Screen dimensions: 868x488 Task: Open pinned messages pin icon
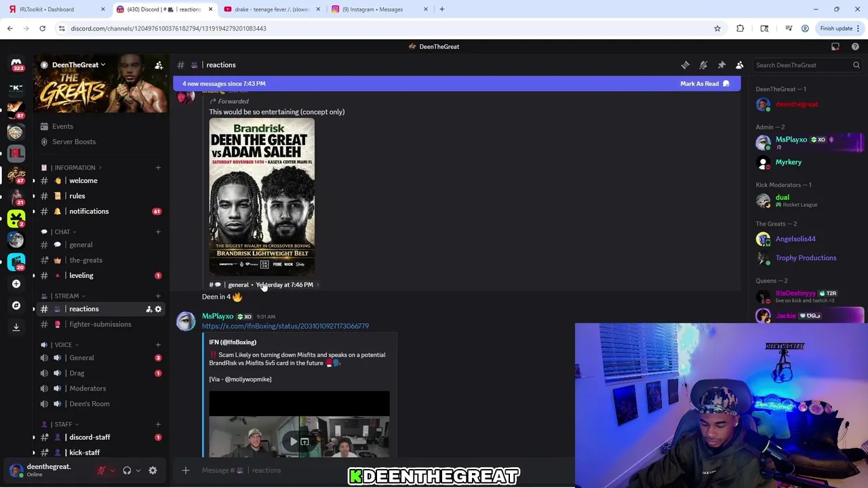722,65
